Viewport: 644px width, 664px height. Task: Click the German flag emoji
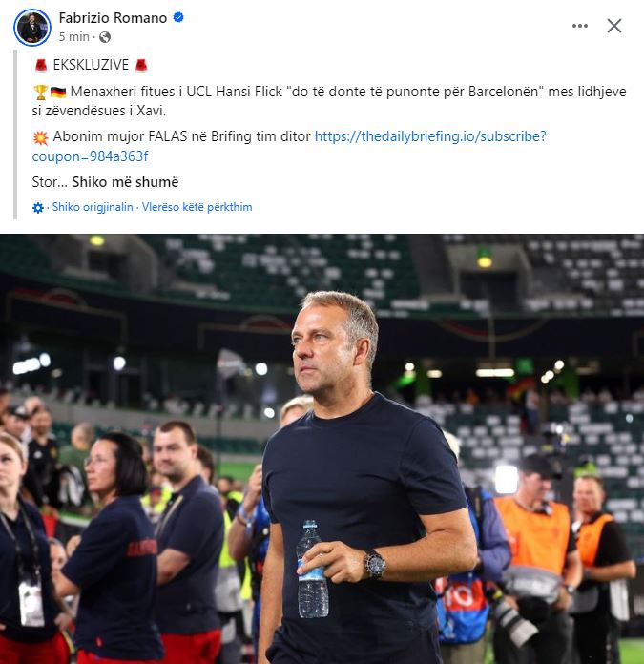pyautogui.click(x=57, y=93)
